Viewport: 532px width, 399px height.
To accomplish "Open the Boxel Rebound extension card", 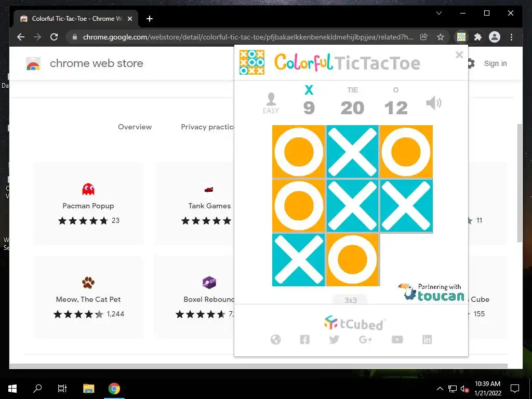I will tap(194, 297).
